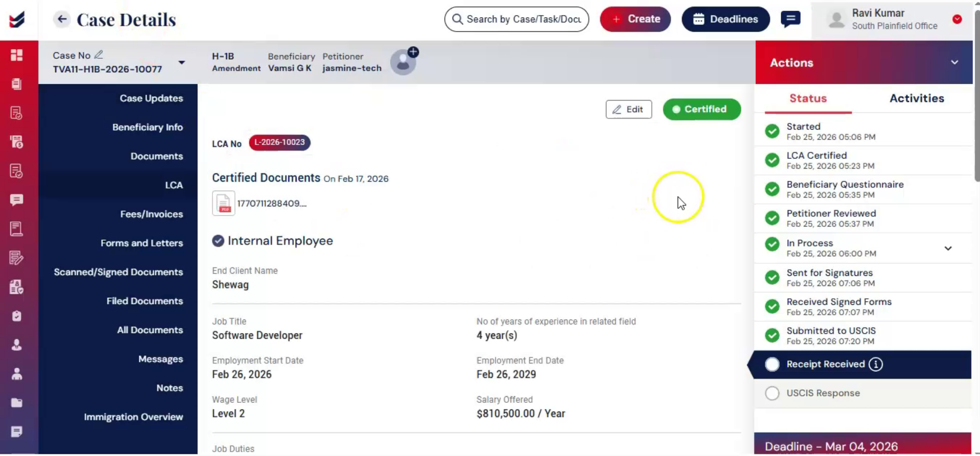Open file 1770711288409 link

tap(272, 203)
